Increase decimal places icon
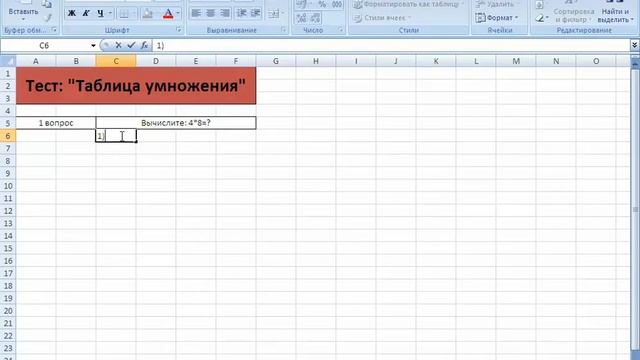 pos(301,18)
